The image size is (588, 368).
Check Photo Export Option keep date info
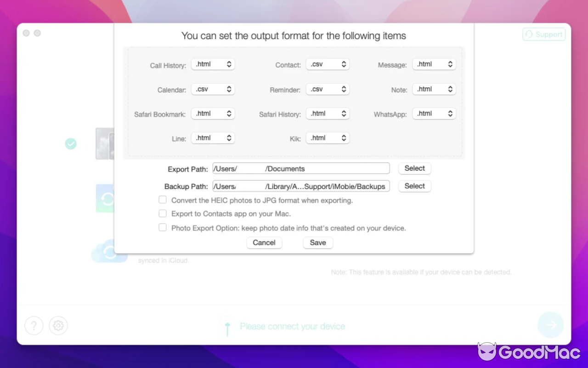[x=163, y=227]
